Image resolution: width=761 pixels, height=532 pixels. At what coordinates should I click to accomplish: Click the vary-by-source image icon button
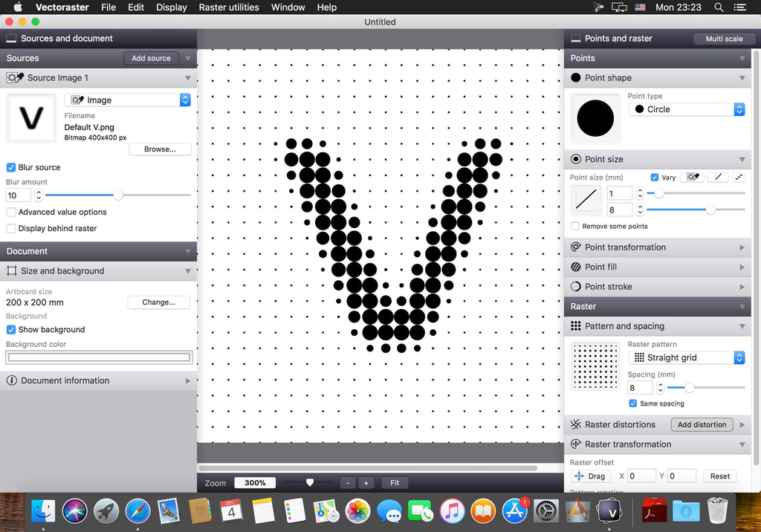691,178
